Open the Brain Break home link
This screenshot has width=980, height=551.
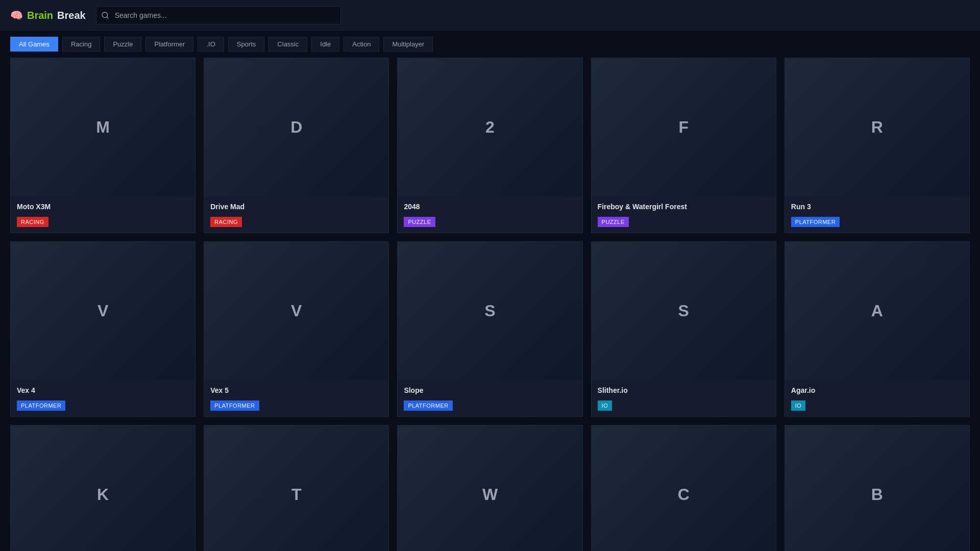(48, 15)
